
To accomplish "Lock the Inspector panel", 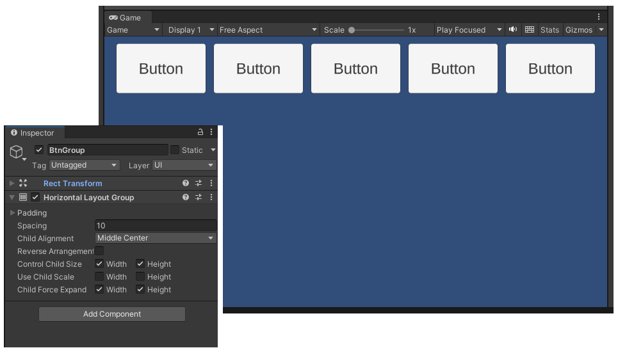I will [x=200, y=132].
